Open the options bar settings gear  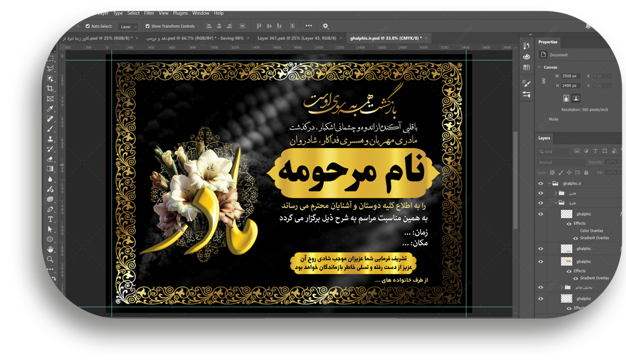[325, 26]
